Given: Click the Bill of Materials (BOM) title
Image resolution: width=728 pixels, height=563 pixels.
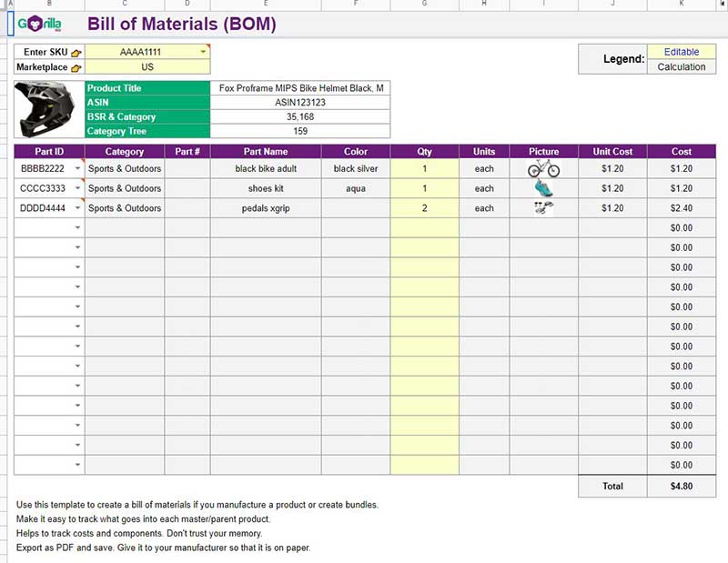Looking at the screenshot, I should (x=181, y=24).
